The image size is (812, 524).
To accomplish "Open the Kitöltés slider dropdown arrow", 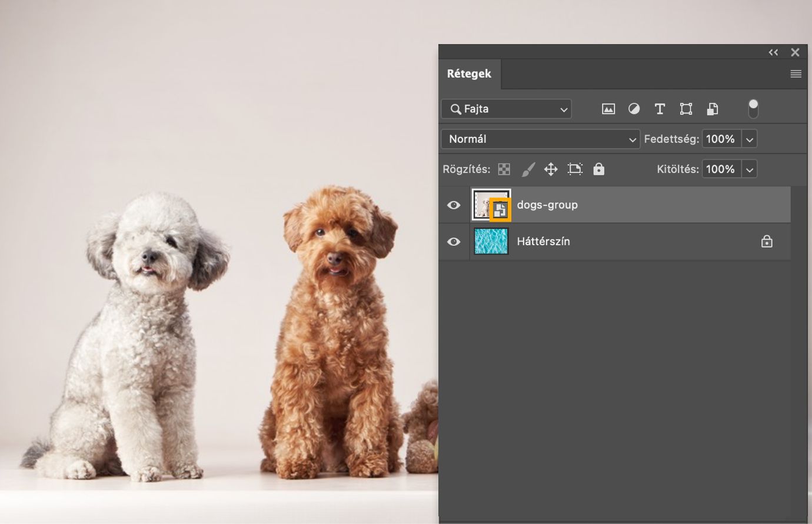I will point(750,169).
